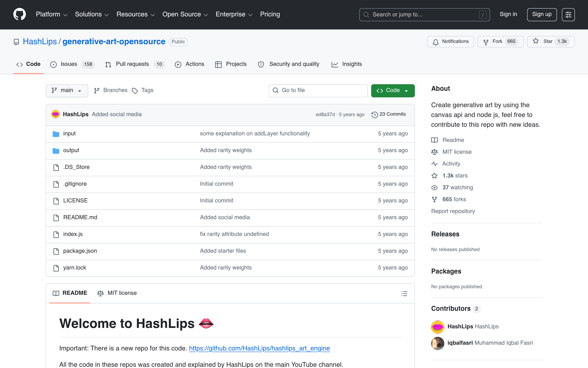Click the commit history clock icon

375,115
